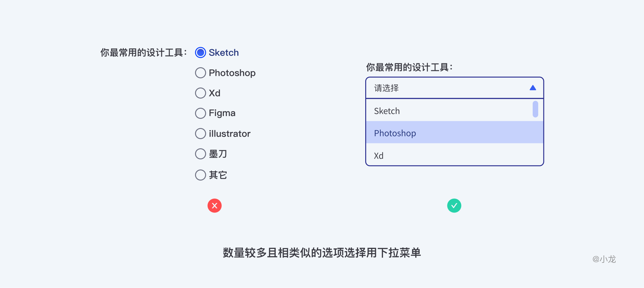The image size is (644, 288).
Task: Select the Sketch radio button
Action: (x=201, y=53)
